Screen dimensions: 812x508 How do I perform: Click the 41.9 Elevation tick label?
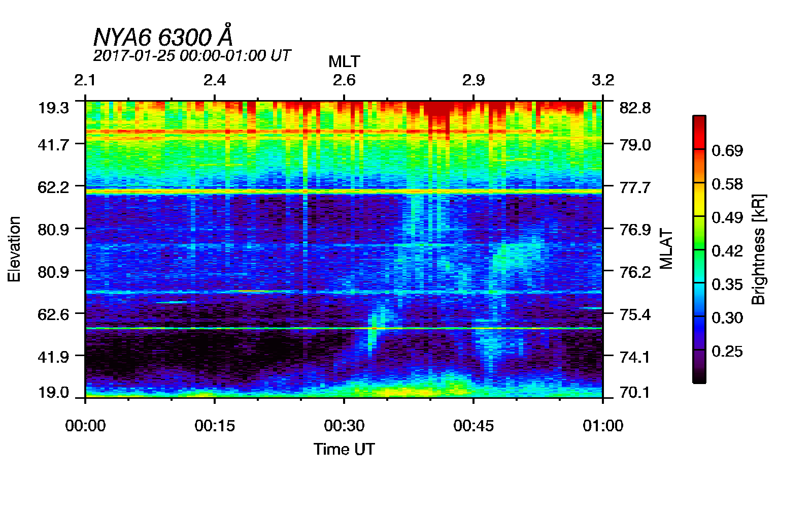[53, 357]
